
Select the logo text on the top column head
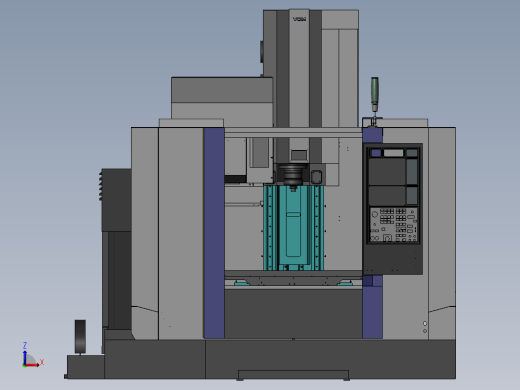(x=299, y=19)
